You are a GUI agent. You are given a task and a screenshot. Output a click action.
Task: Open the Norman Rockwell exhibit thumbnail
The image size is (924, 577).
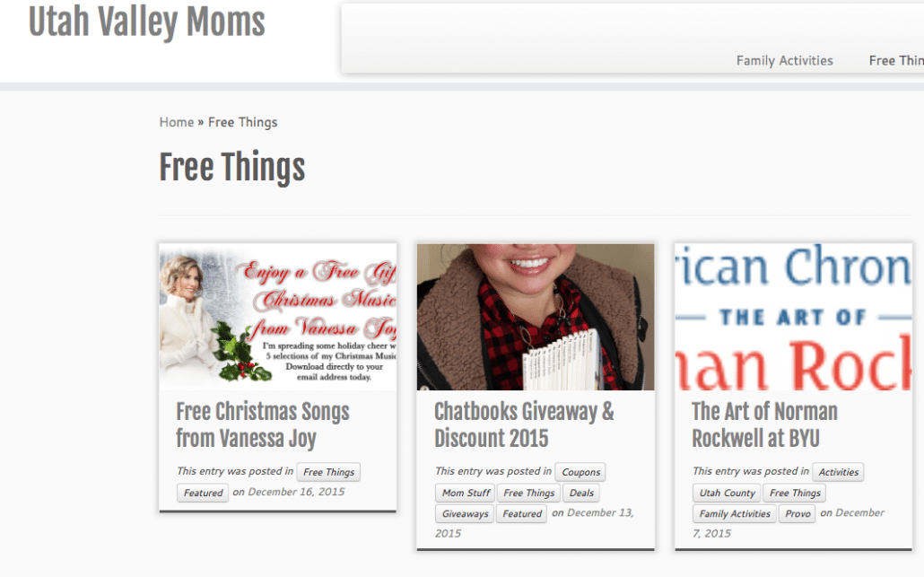(x=793, y=317)
